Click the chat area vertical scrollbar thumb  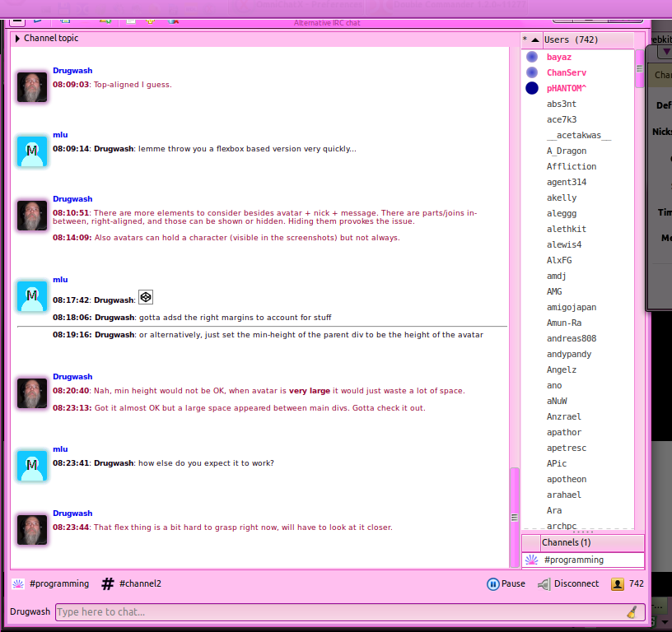(x=514, y=518)
